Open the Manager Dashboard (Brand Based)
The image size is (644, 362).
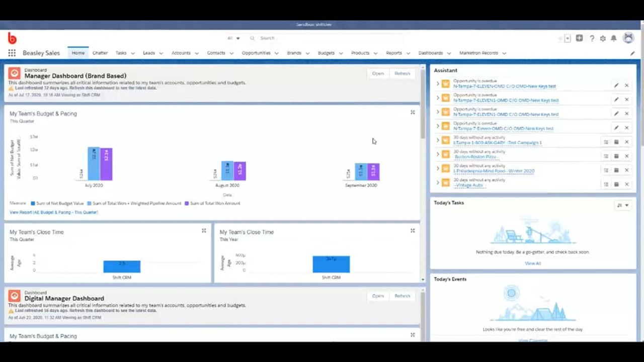tap(378, 73)
